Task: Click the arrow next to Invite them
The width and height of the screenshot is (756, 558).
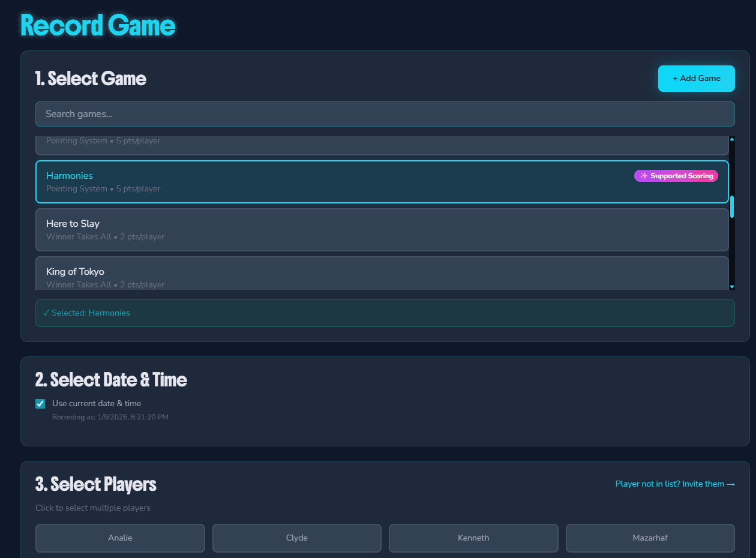Action: (730, 484)
